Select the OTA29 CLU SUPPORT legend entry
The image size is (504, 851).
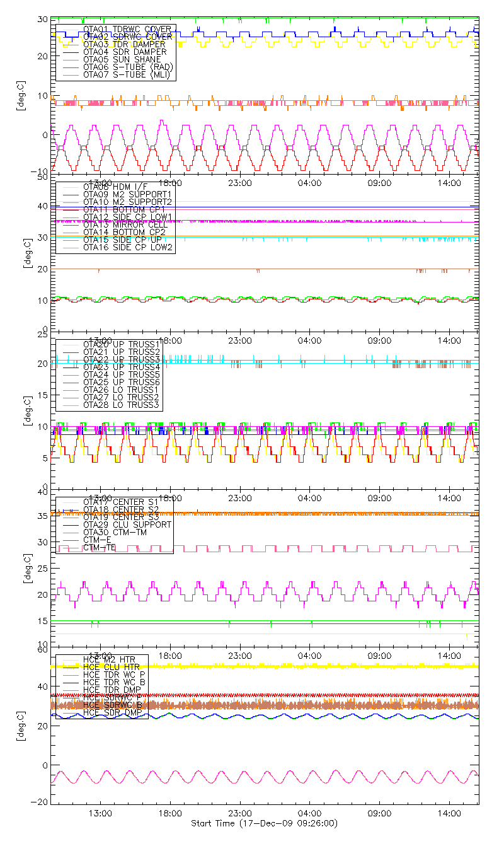[x=127, y=524]
